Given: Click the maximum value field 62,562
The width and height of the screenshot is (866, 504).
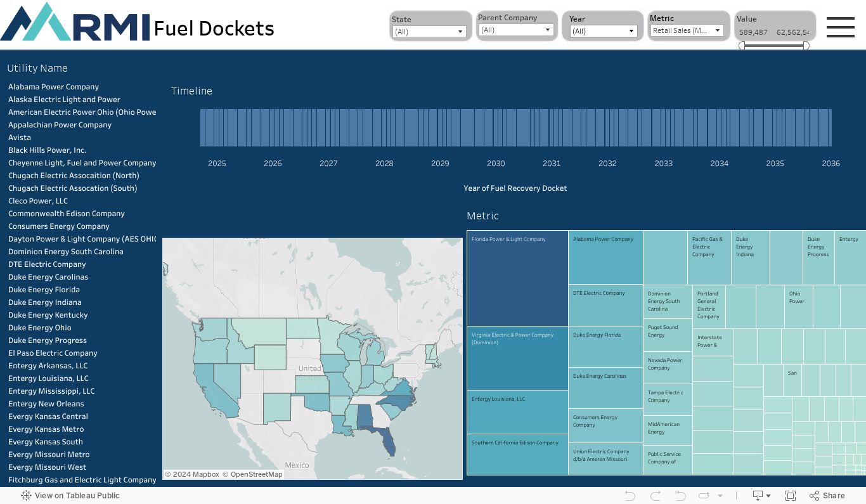Looking at the screenshot, I should point(792,32).
